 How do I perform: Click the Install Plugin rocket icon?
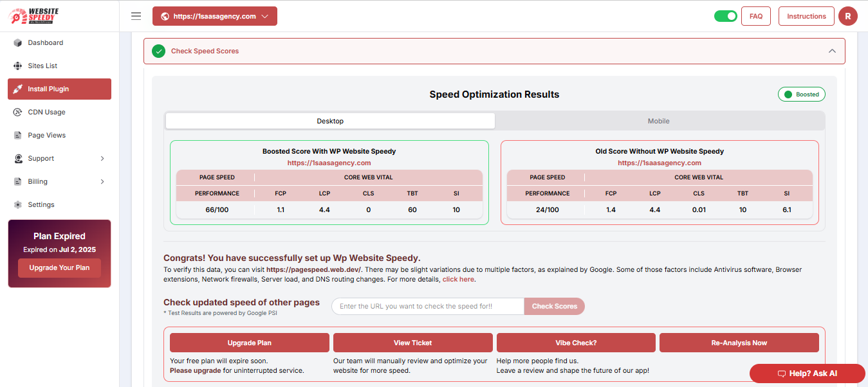18,89
